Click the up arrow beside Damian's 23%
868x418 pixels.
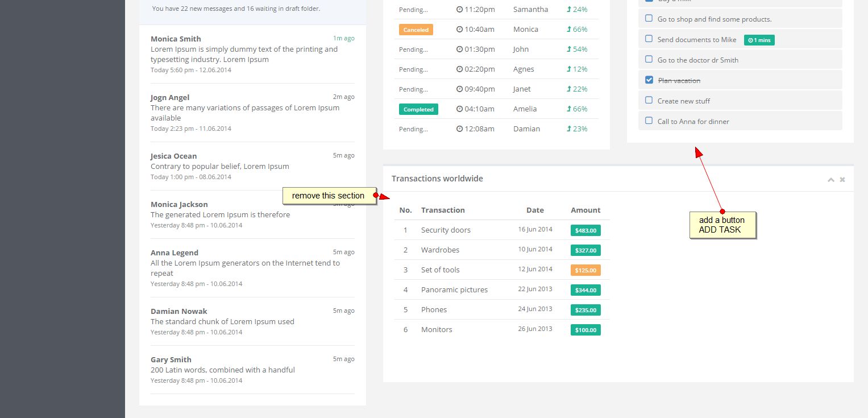click(569, 129)
